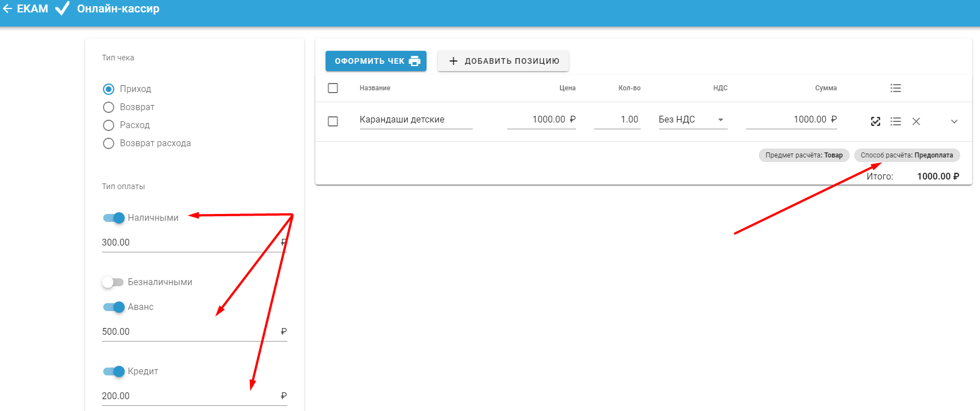The height and width of the screenshot is (411, 980).
Task: Click the Кол-во column header
Action: [630, 88]
